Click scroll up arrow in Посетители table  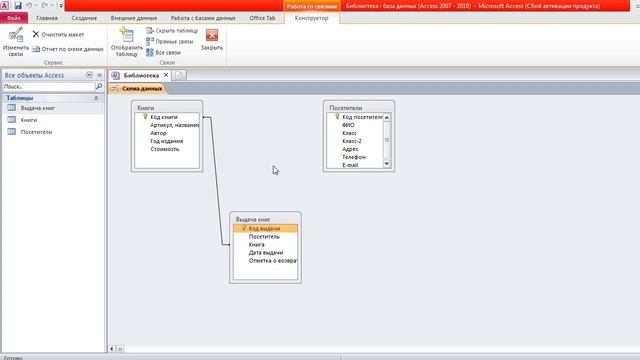[387, 117]
